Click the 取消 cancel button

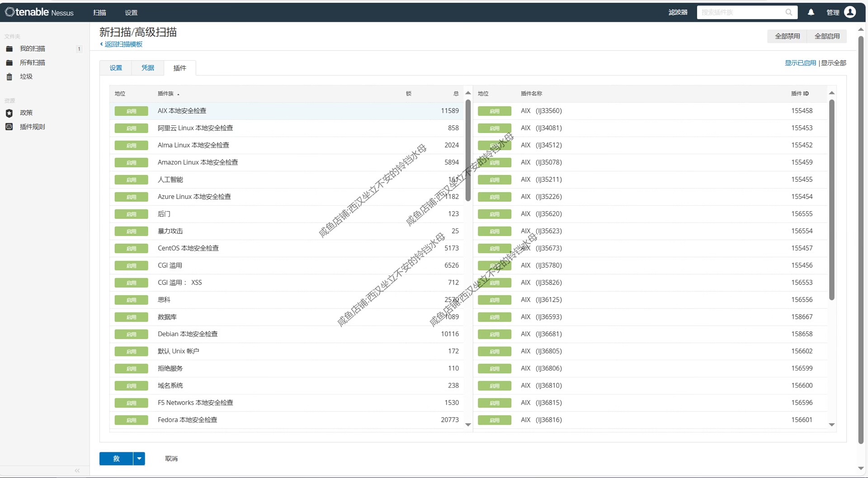tap(171, 459)
